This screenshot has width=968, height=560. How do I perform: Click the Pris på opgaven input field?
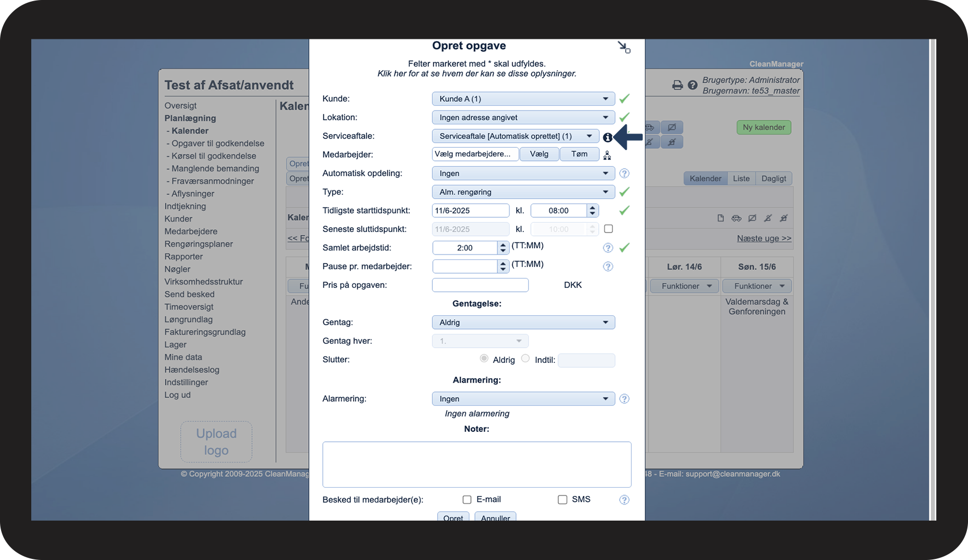coord(480,285)
